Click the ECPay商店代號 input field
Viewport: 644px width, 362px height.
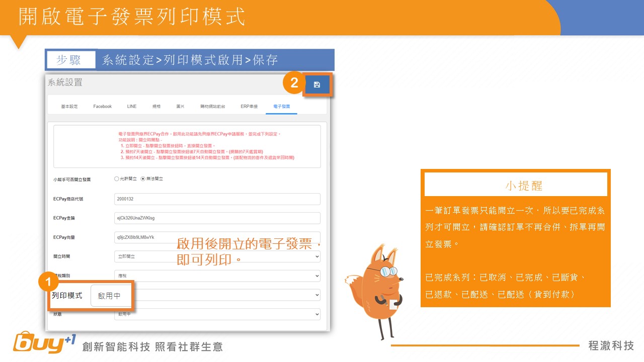click(x=217, y=199)
